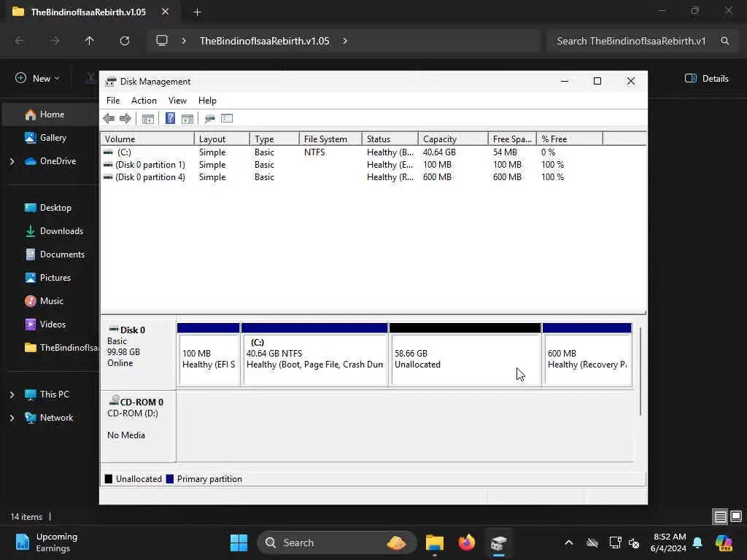
Task: Switch to details list view in Explorer
Action: (x=720, y=517)
